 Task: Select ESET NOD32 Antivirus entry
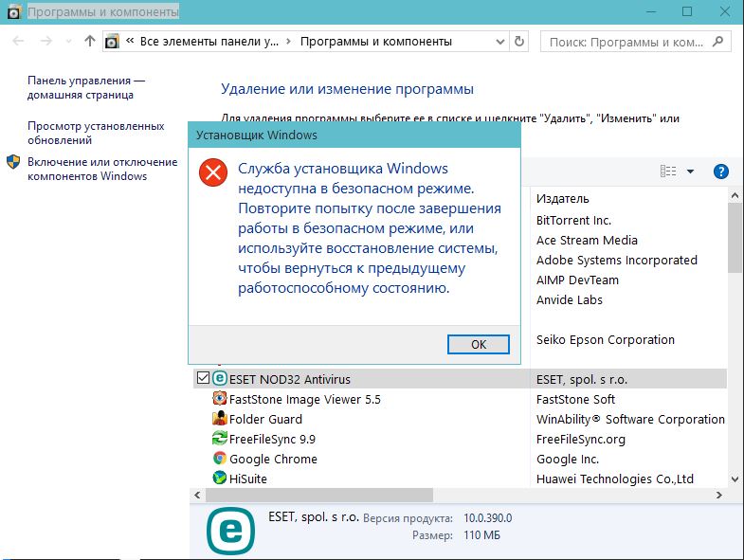[x=289, y=379]
